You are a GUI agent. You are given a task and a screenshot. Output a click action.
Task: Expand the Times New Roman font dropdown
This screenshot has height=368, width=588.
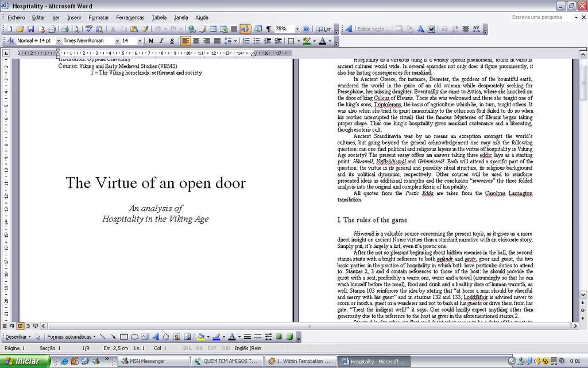(x=117, y=41)
